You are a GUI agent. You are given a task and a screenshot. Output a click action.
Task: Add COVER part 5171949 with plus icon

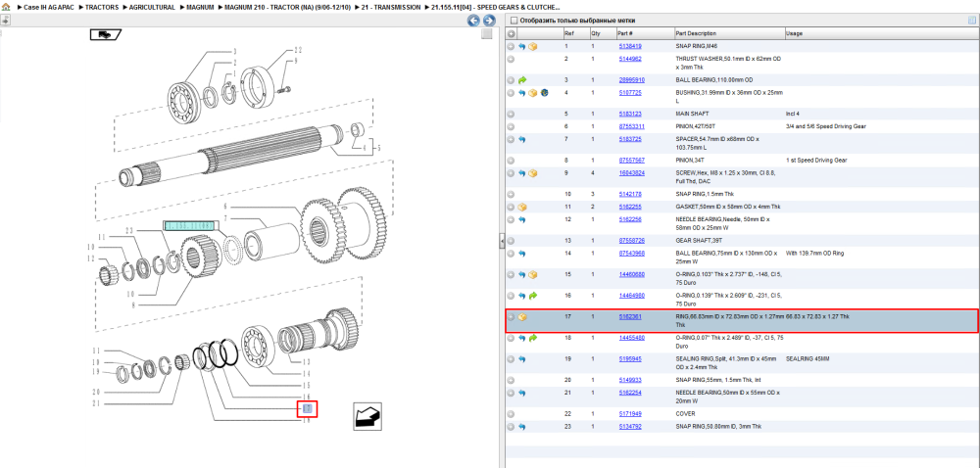511,414
